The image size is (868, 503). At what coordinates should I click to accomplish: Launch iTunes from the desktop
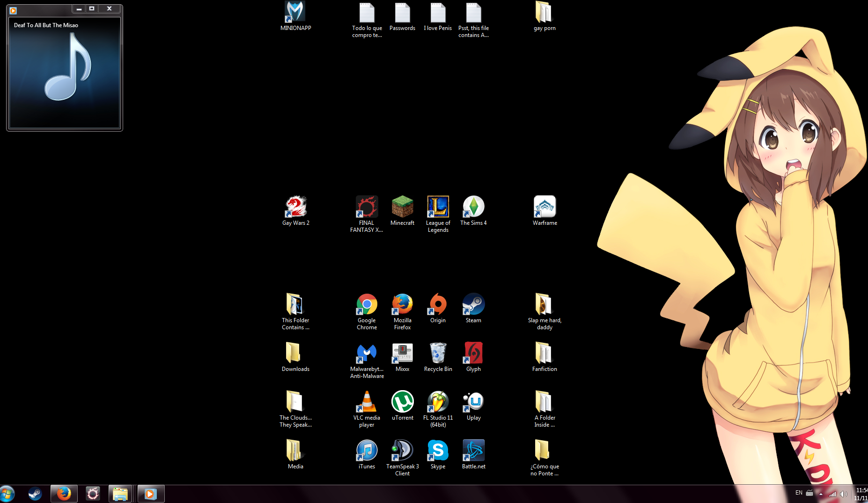click(367, 454)
